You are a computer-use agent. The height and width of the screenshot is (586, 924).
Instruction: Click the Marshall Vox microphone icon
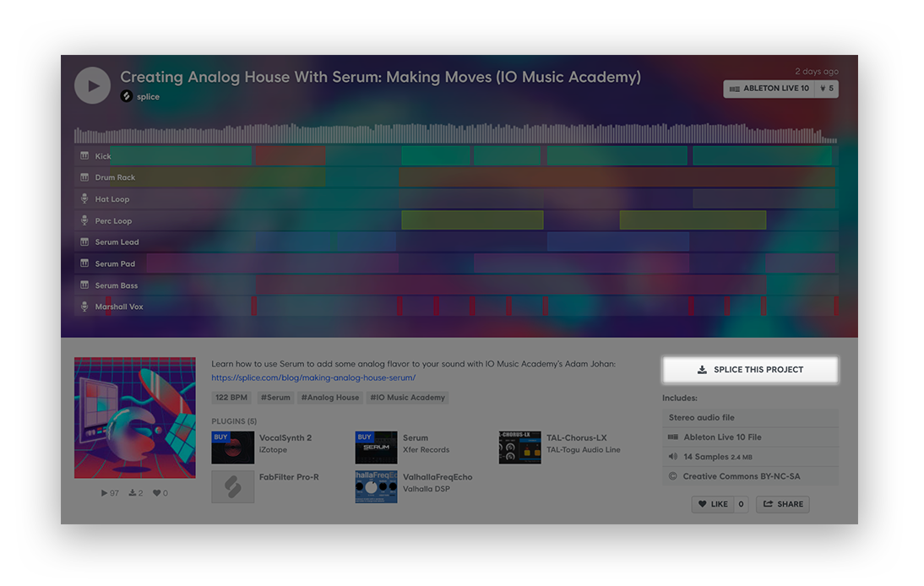(84, 307)
